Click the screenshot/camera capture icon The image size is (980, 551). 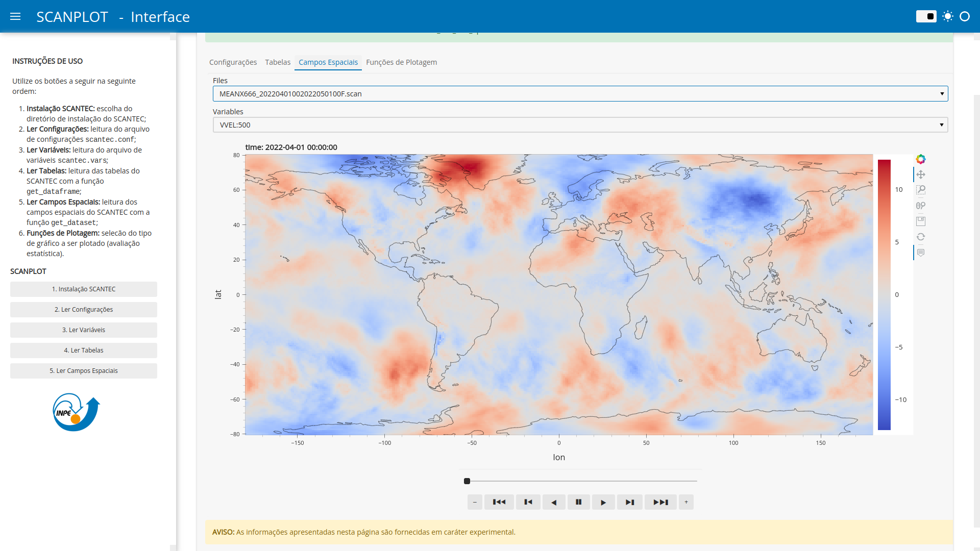pos(920,221)
